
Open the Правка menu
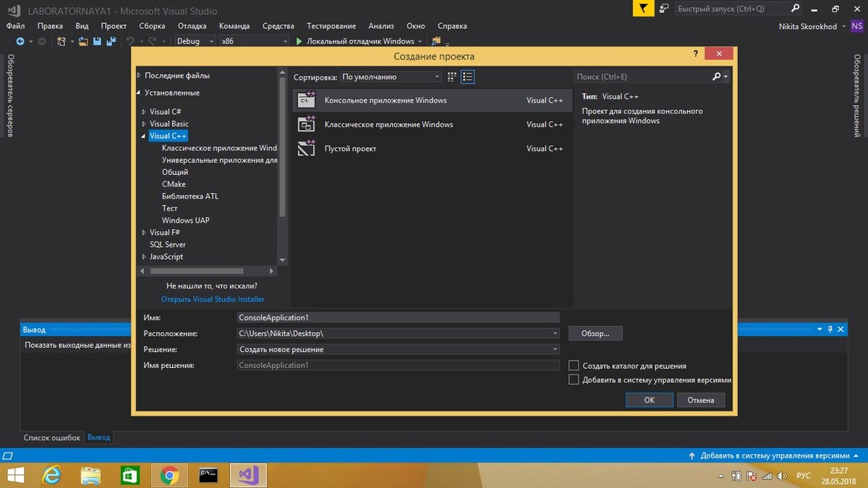50,25
